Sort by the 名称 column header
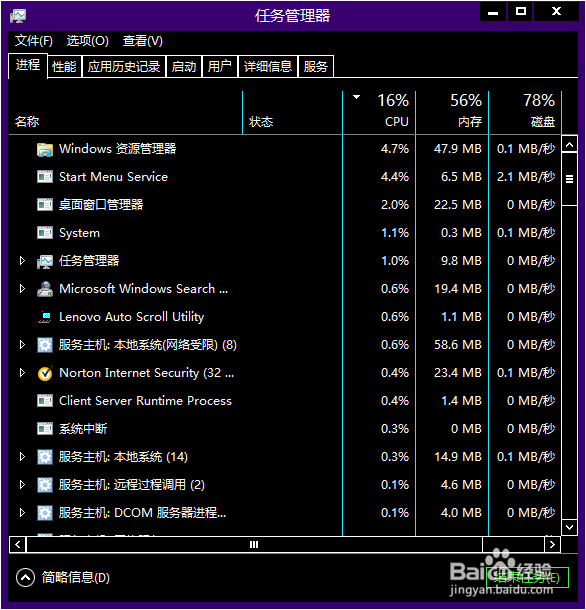Viewport: 586px width, 610px height. pos(125,113)
